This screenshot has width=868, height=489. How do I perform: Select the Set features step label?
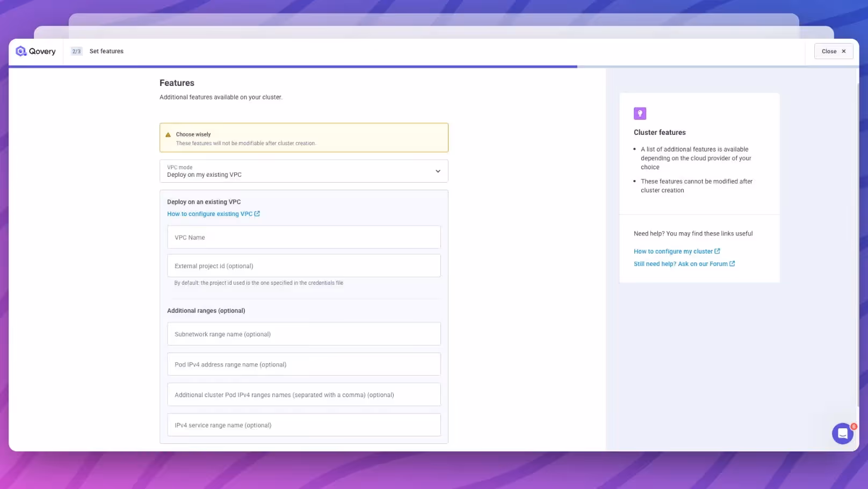pyautogui.click(x=106, y=51)
